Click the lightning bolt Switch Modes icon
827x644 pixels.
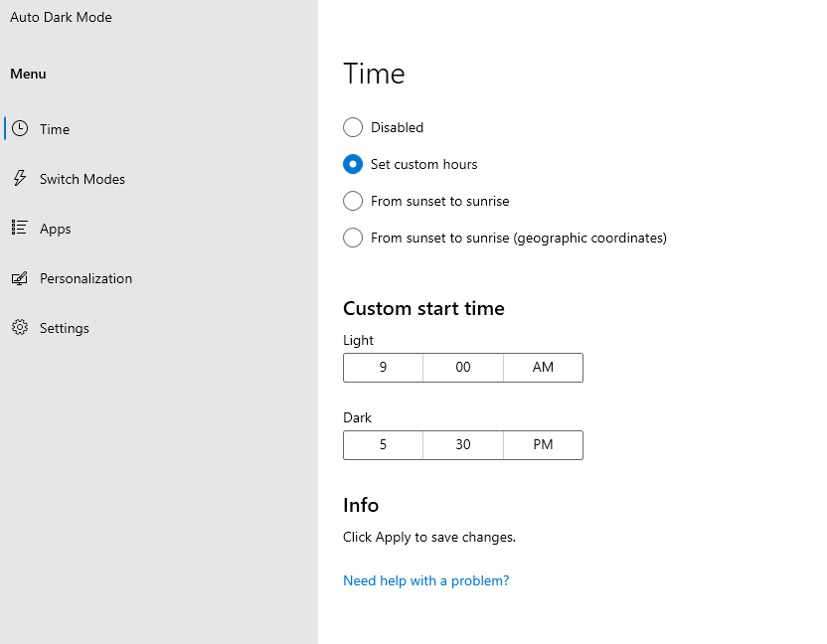19,179
